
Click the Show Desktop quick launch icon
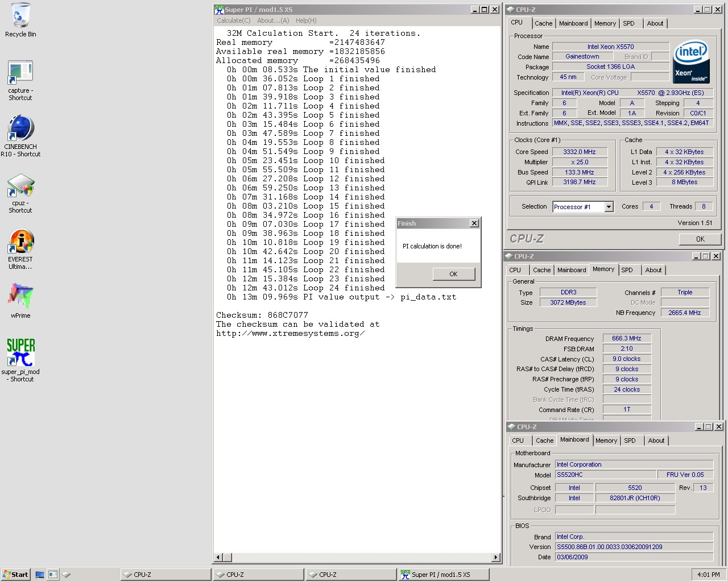click(x=40, y=575)
